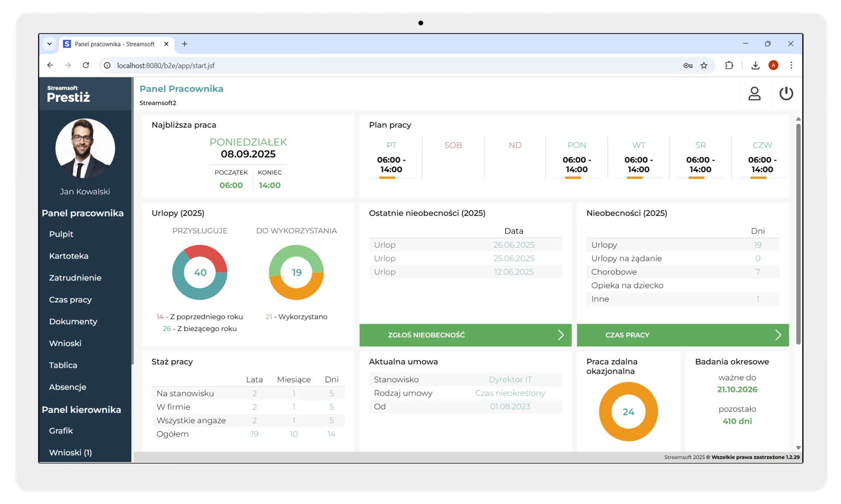Click Jan Kowalski profile photo
The image size is (841, 504).
pyautogui.click(x=85, y=148)
